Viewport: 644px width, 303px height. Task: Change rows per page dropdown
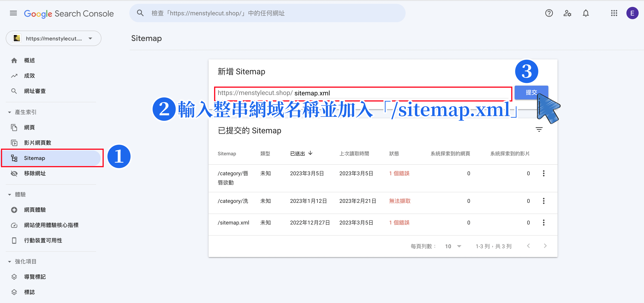(453, 246)
